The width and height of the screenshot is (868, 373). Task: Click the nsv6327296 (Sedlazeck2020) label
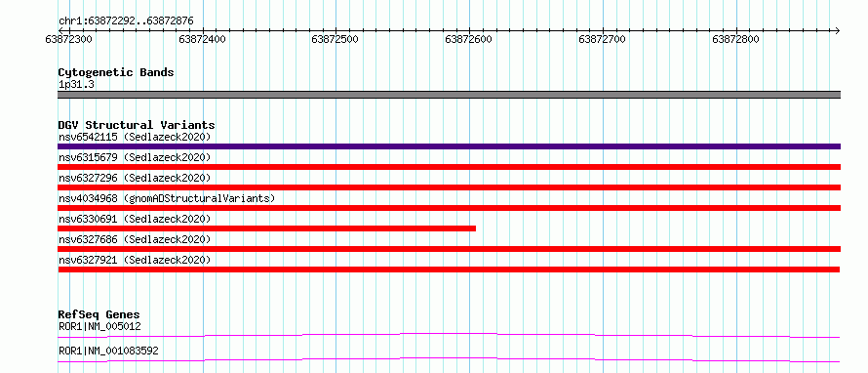point(135,178)
